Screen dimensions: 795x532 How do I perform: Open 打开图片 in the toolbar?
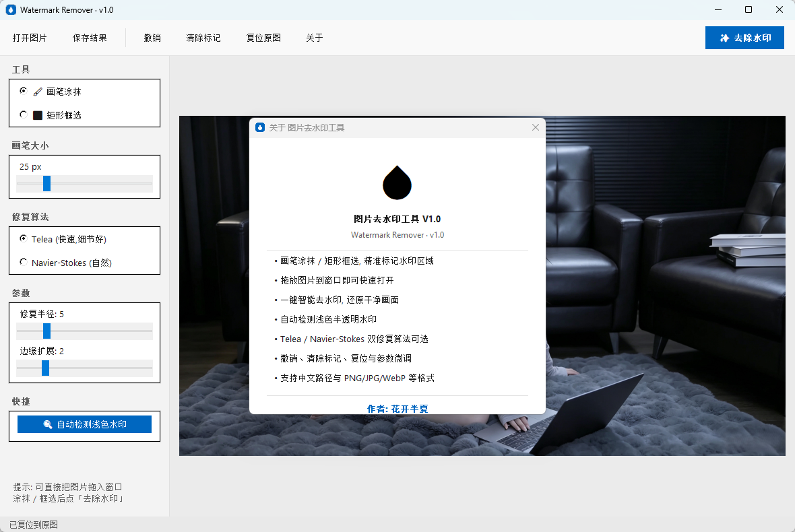point(30,38)
